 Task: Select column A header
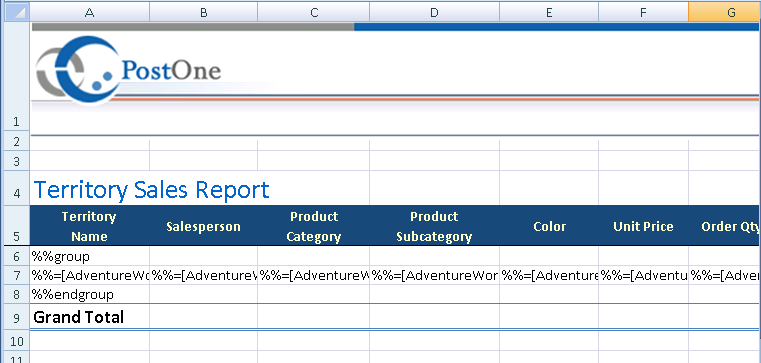pos(90,12)
